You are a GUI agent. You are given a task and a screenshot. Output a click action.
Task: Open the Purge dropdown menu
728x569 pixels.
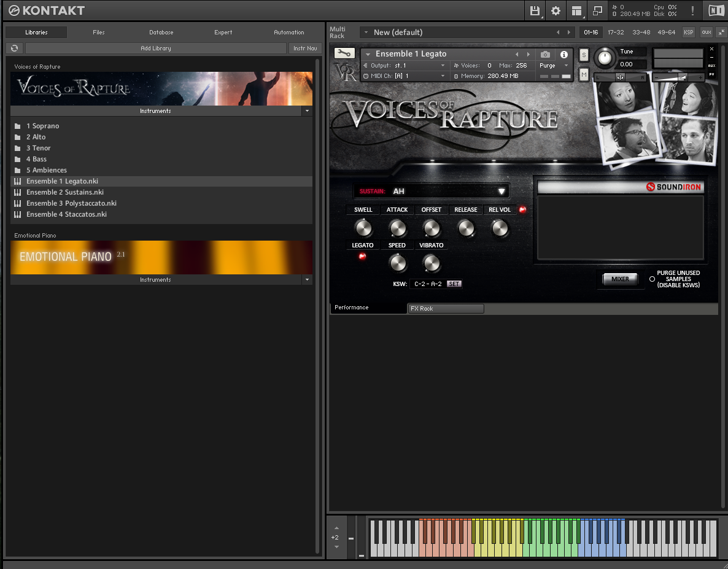pyautogui.click(x=554, y=66)
